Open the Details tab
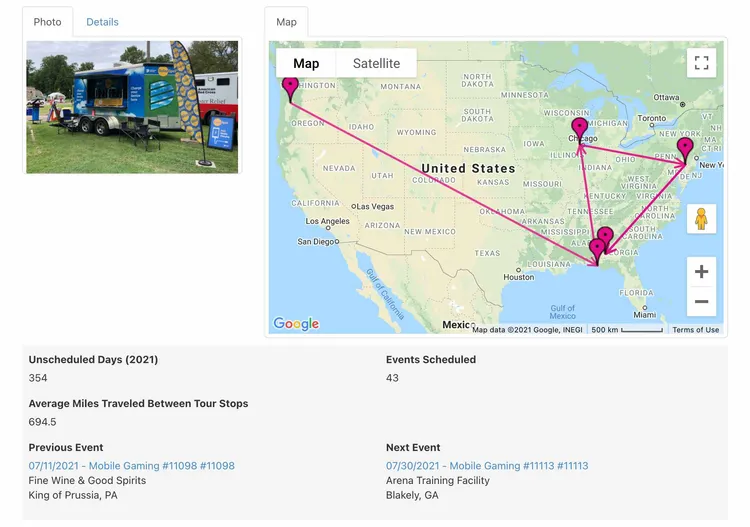750x527 pixels. [x=102, y=22]
